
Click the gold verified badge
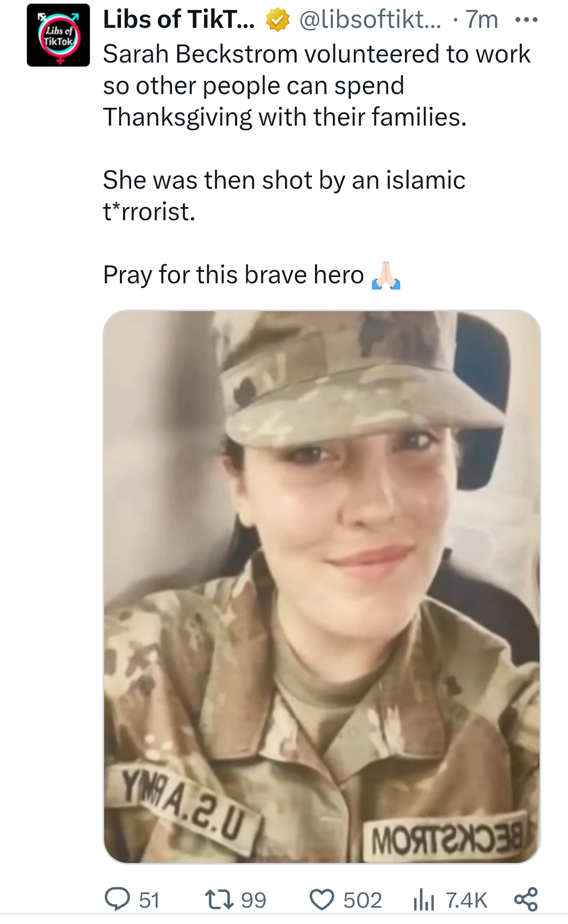278,20
